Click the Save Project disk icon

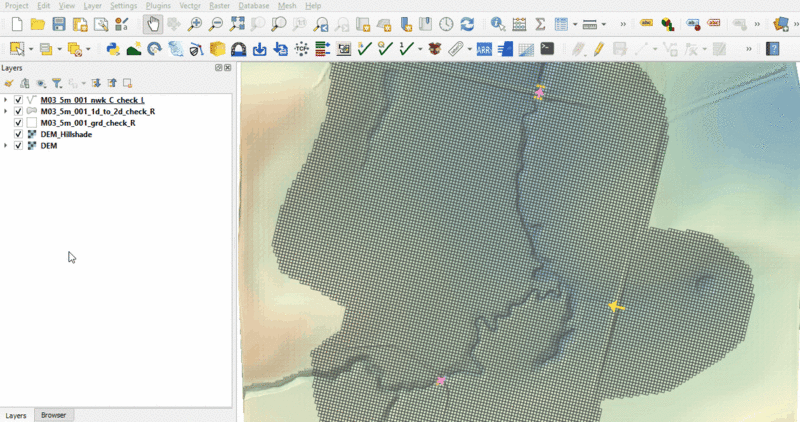tap(59, 24)
